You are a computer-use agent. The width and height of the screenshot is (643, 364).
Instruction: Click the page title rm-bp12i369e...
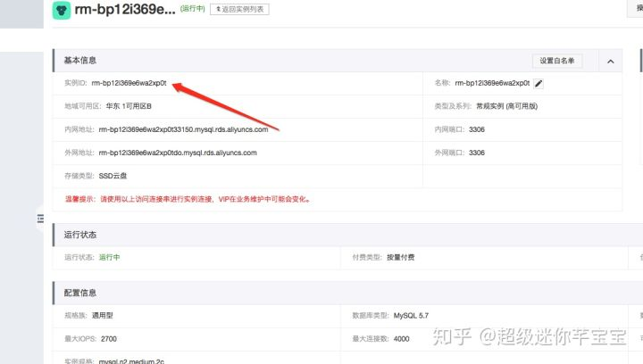click(125, 9)
